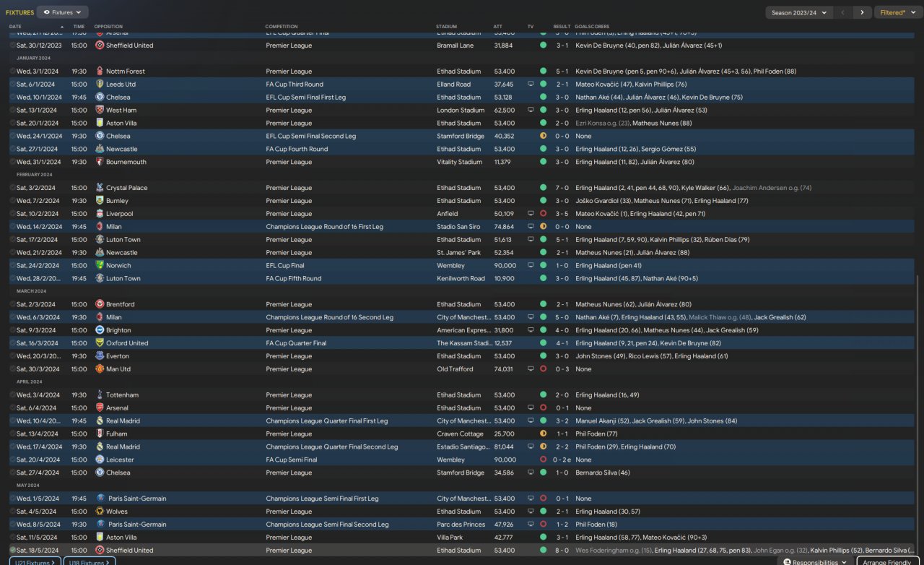Click the Fulham club badge

[x=100, y=434]
